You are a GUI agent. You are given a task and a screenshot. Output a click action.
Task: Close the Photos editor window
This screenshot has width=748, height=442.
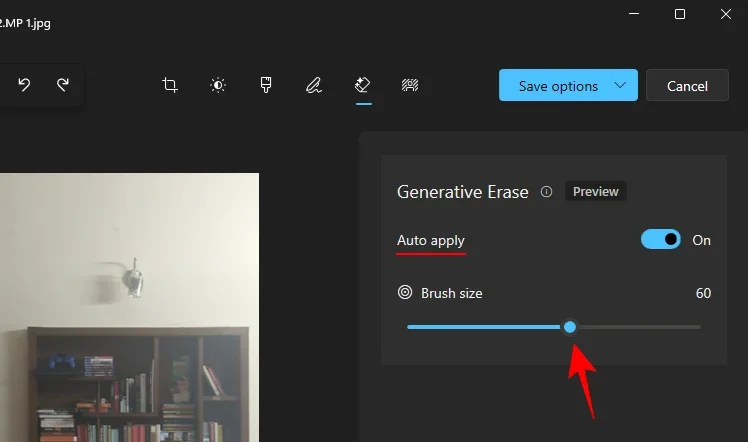pos(726,14)
